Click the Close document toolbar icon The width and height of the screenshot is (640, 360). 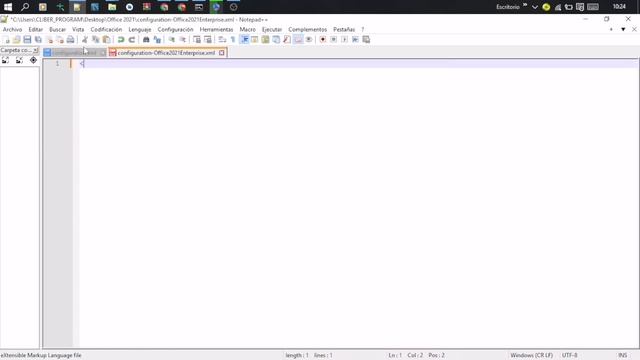49,40
